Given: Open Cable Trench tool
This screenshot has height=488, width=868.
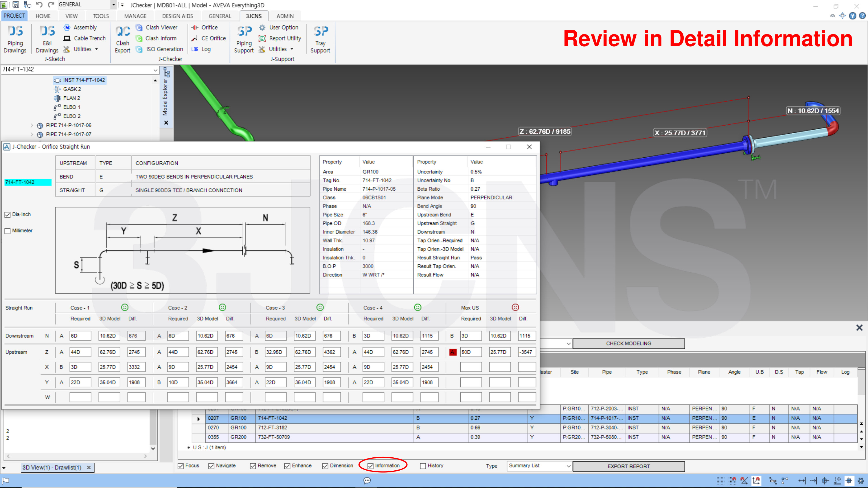Looking at the screenshot, I should click(84, 38).
